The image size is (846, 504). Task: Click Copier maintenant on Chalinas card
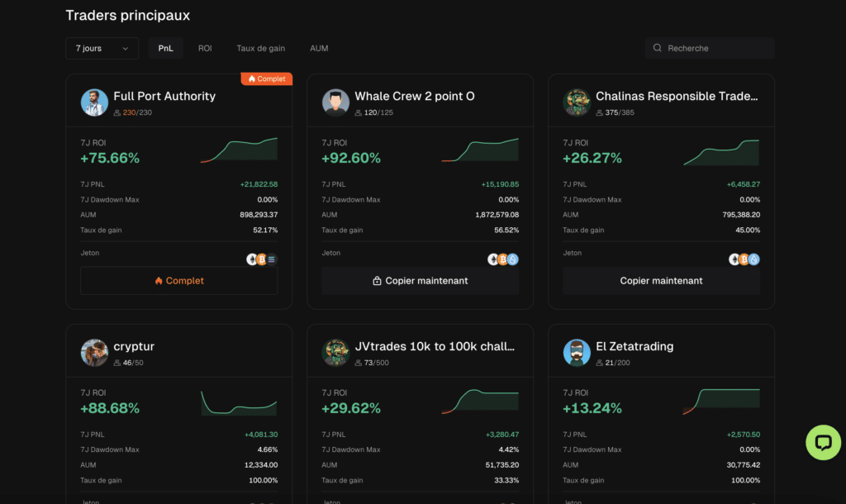pyautogui.click(x=662, y=281)
